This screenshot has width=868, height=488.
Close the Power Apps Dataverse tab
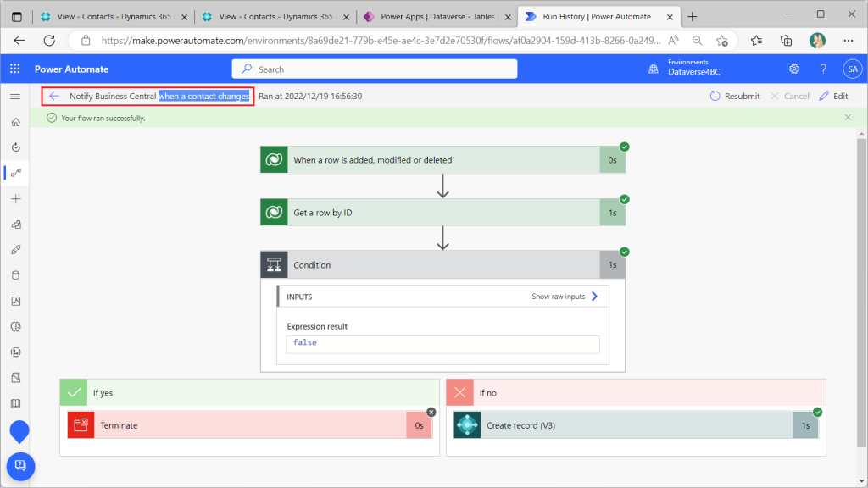(508, 17)
